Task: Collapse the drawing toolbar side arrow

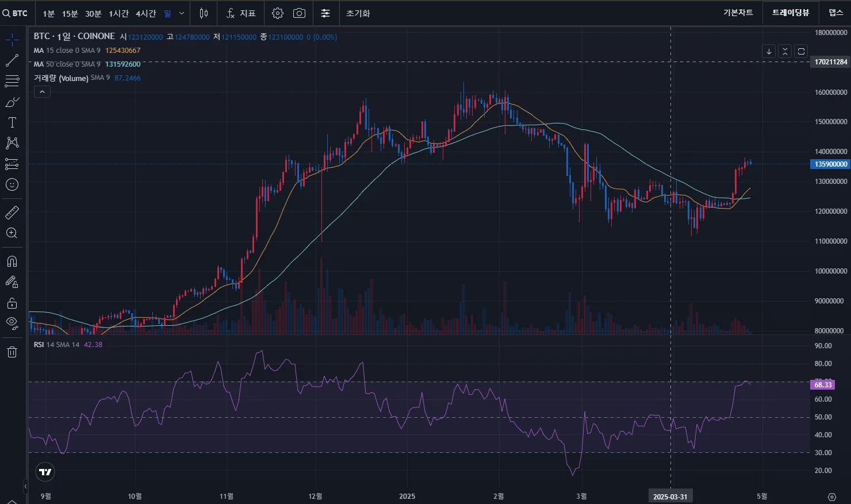Action: coord(25,486)
